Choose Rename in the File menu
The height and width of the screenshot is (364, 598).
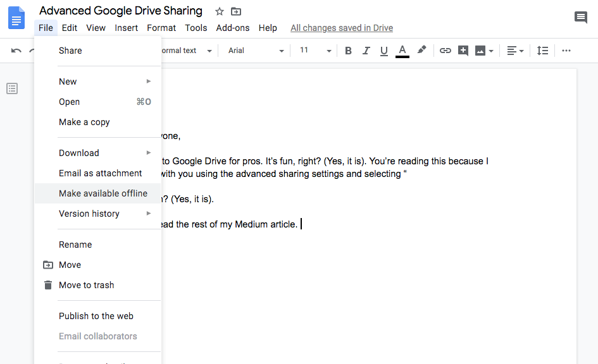[97, 245]
